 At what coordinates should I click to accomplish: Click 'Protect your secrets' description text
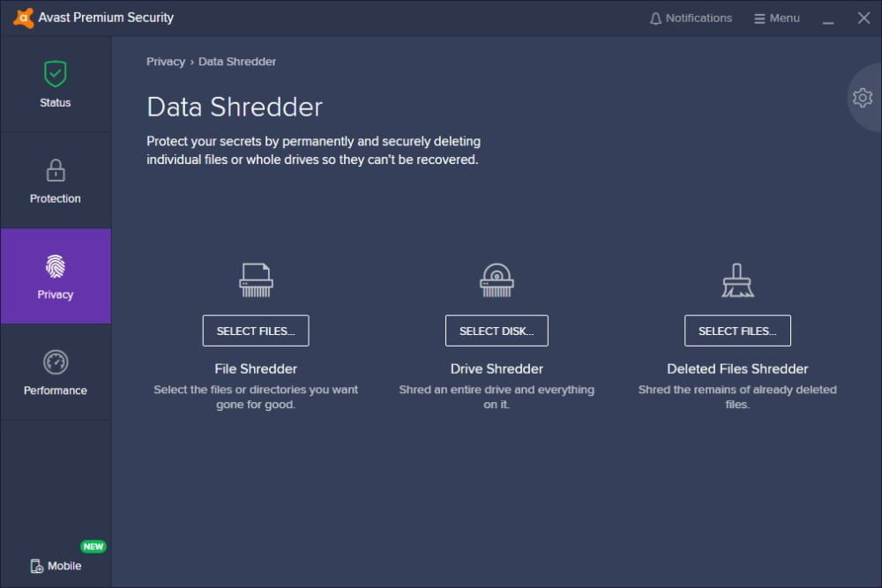(313, 150)
